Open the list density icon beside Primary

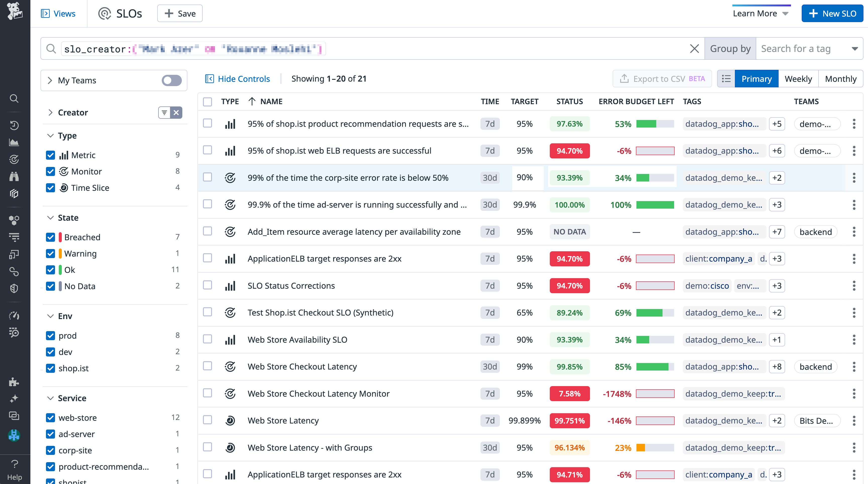726,79
